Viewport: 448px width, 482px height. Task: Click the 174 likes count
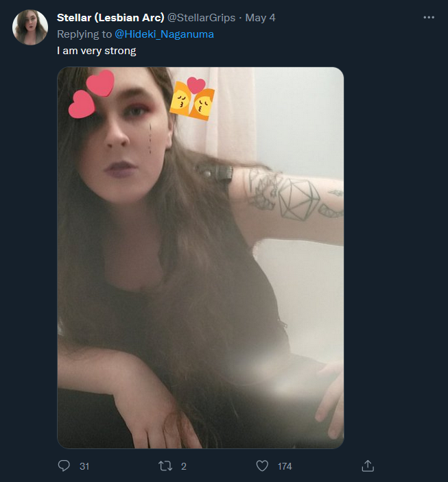pyautogui.click(x=285, y=466)
